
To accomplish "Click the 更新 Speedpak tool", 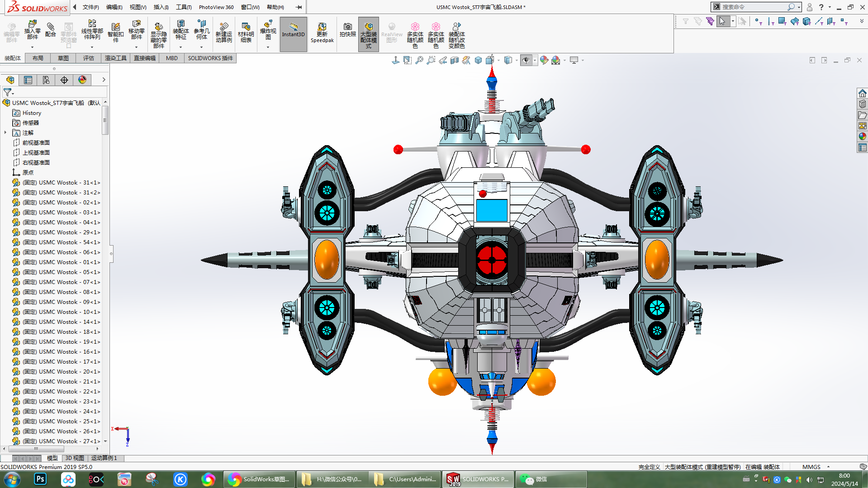I will pos(322,33).
